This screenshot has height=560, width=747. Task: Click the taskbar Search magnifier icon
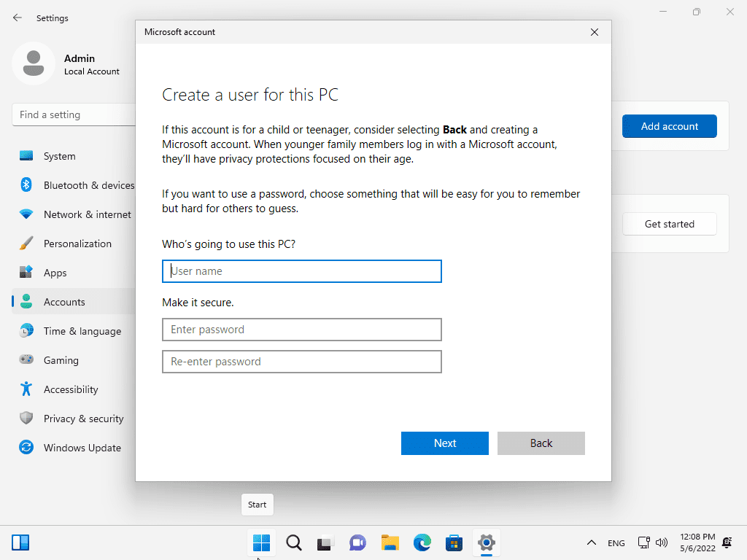[294, 542]
